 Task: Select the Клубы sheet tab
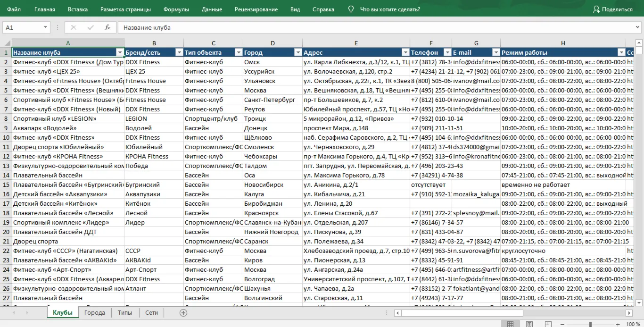63,312
